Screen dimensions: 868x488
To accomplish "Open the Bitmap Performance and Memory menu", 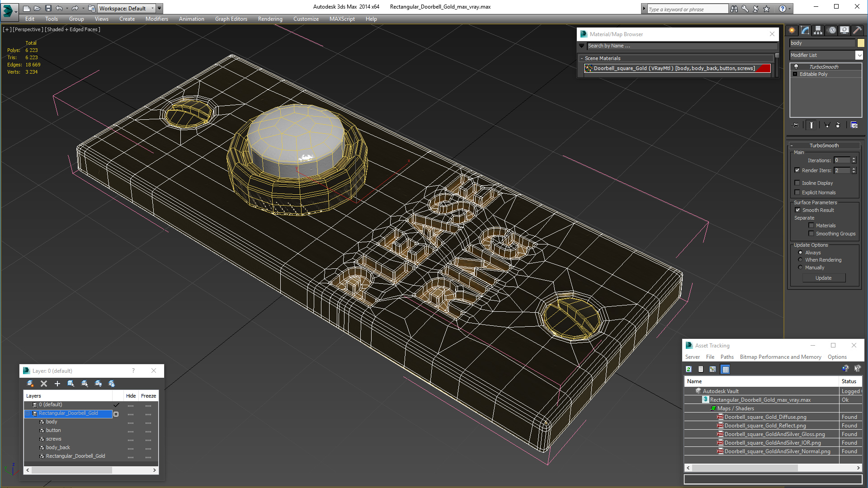I will 780,357.
